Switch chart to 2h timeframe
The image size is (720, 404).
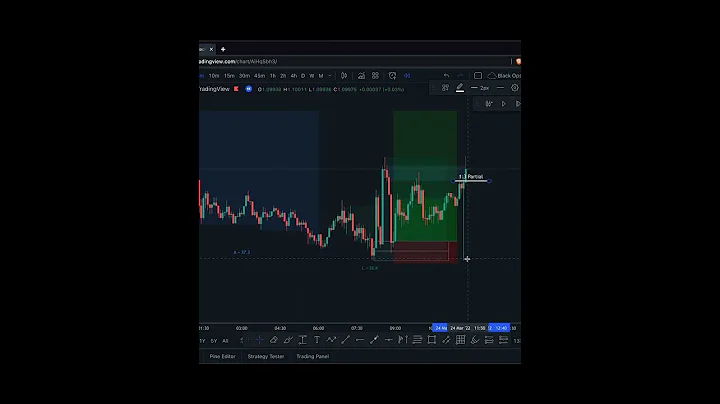[283, 76]
